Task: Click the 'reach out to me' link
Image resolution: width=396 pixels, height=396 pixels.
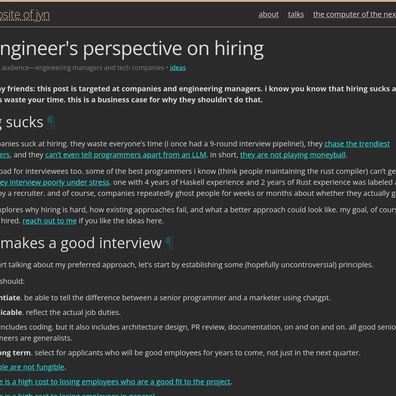Action: click(49, 221)
